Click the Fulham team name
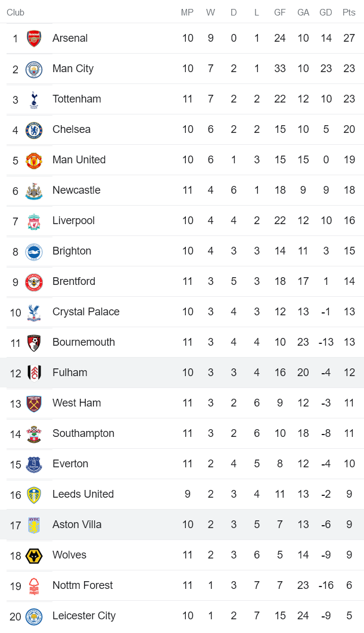The width and height of the screenshot is (364, 633). click(x=70, y=373)
